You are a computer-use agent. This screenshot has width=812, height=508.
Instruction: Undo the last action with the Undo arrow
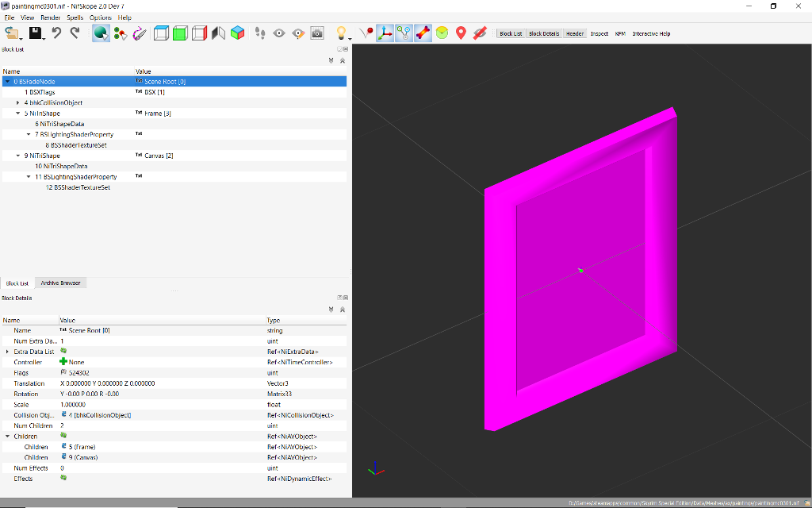coord(56,33)
